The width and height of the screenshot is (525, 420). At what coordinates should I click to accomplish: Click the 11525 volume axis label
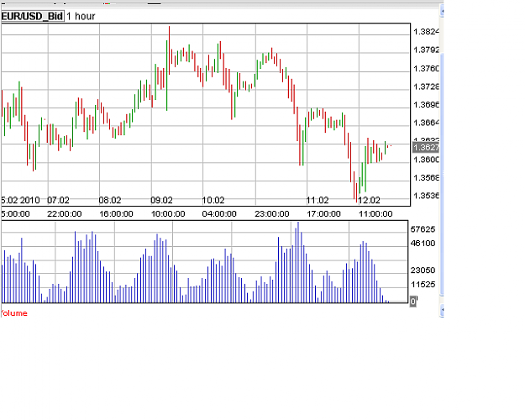point(423,285)
